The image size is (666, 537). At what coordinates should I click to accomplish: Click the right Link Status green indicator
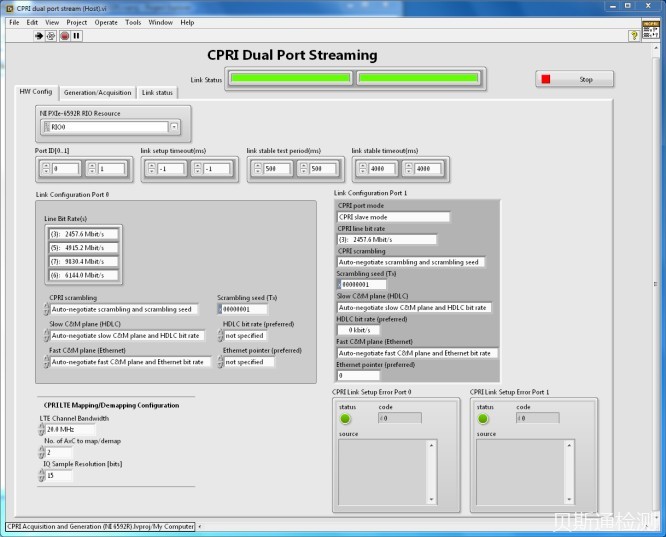point(418,78)
